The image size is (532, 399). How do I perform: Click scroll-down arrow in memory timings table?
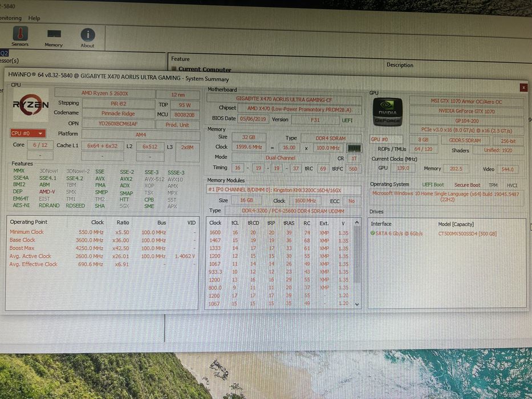click(356, 304)
